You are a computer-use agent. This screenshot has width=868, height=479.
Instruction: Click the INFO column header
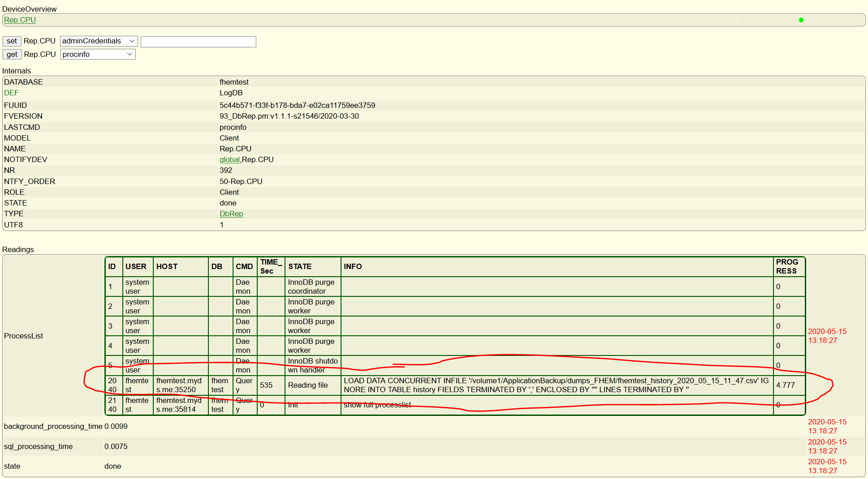point(353,267)
